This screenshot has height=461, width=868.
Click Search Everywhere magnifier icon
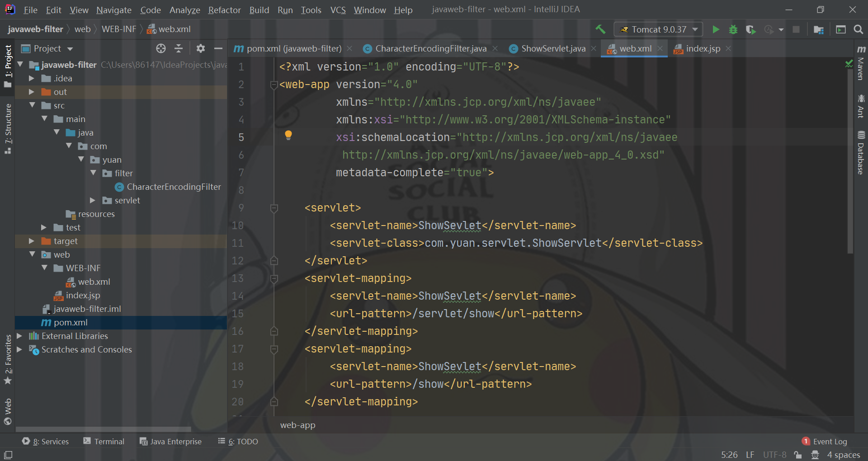[858, 29]
